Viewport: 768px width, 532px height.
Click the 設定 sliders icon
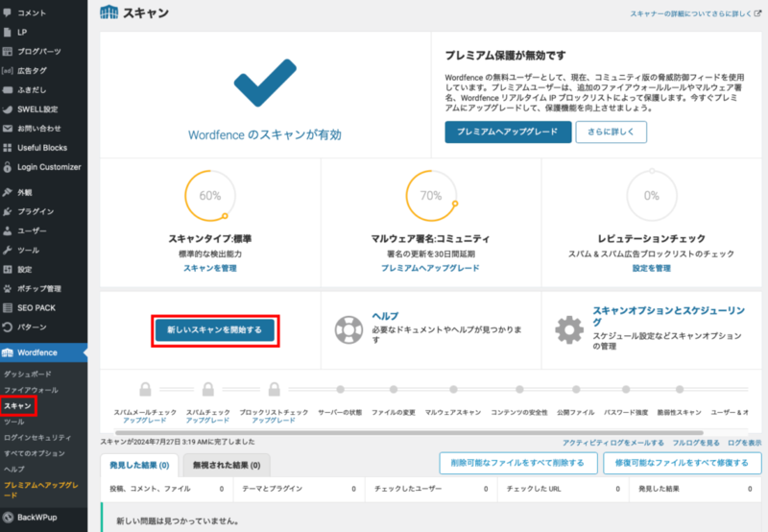click(x=8, y=270)
